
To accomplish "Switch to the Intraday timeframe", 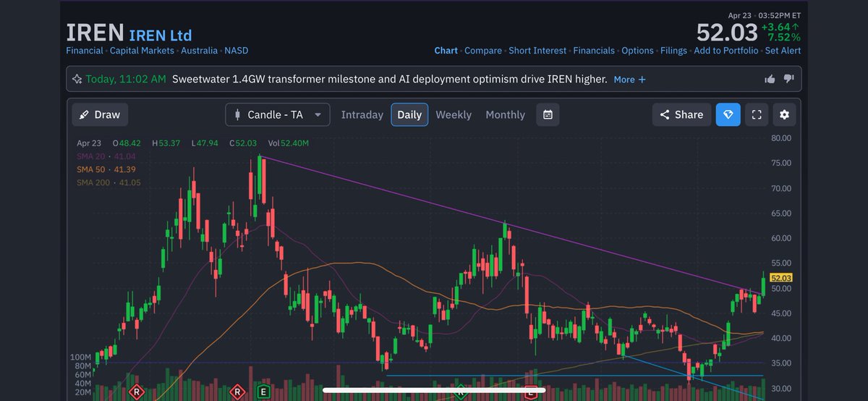I will click(x=362, y=114).
